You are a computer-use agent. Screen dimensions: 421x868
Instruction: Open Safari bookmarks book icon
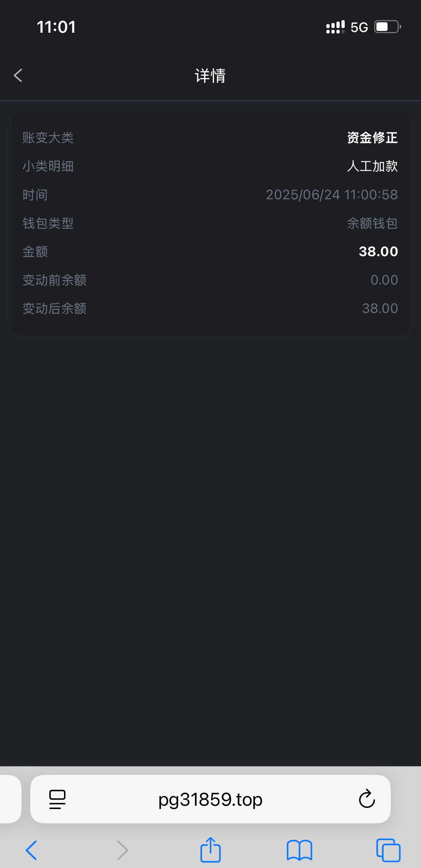coord(299,850)
